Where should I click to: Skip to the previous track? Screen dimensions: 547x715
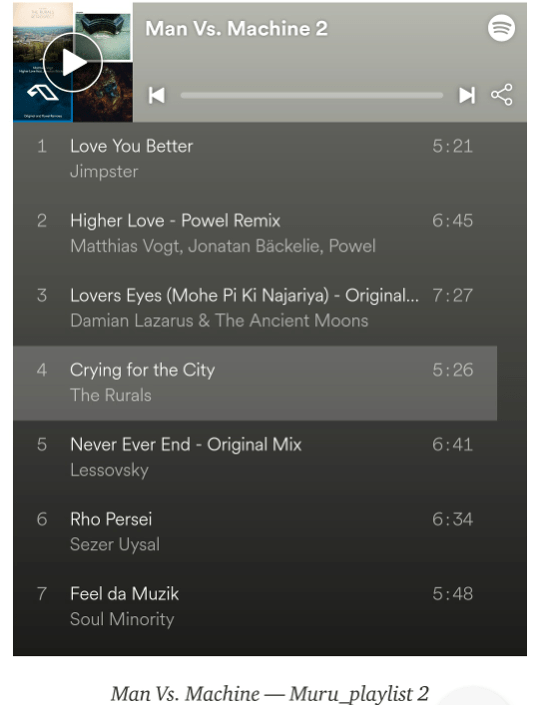156,95
